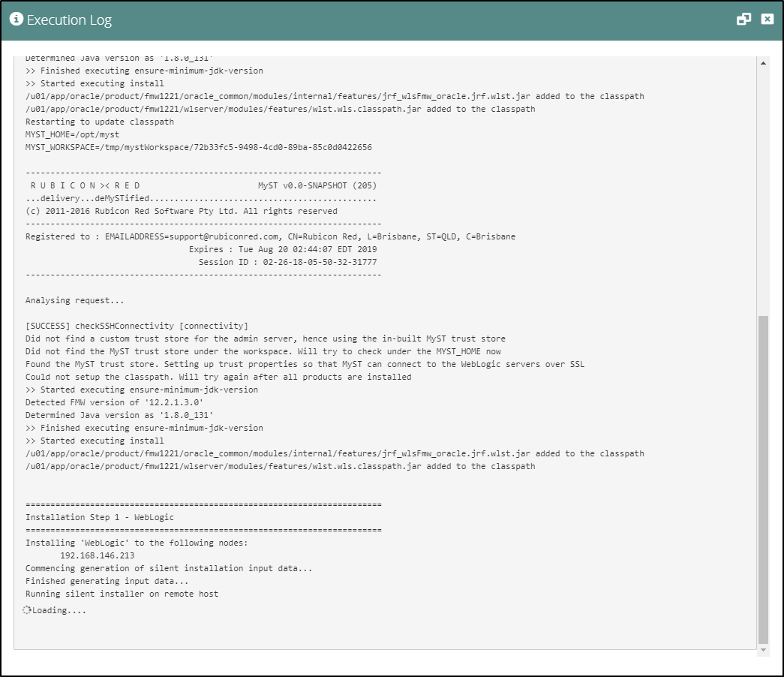Open the log in a separate window
Image resolution: width=784 pixels, height=677 pixels.
pyautogui.click(x=742, y=18)
